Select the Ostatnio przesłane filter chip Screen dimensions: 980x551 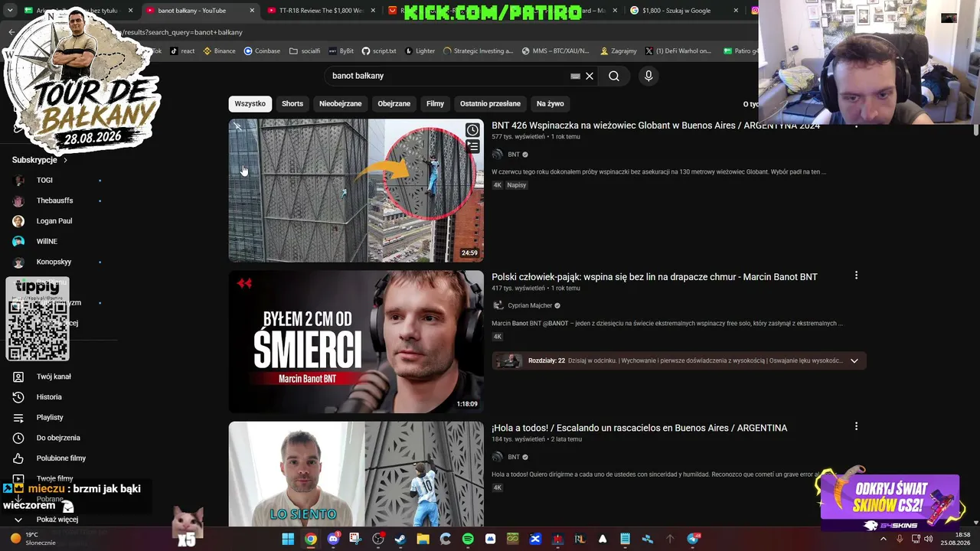tap(490, 104)
